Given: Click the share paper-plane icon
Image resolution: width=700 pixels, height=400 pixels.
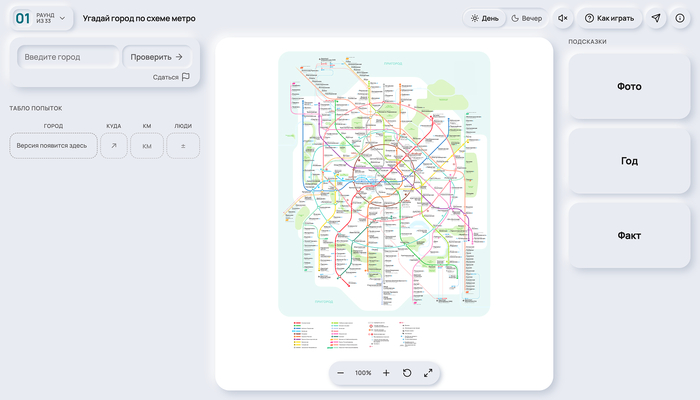Looking at the screenshot, I should pyautogui.click(x=656, y=18).
